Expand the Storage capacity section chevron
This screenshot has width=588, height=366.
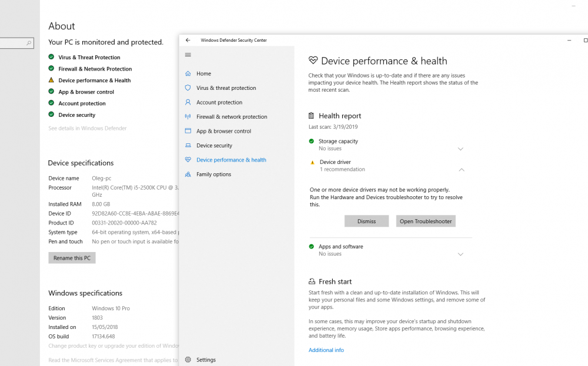click(x=460, y=149)
